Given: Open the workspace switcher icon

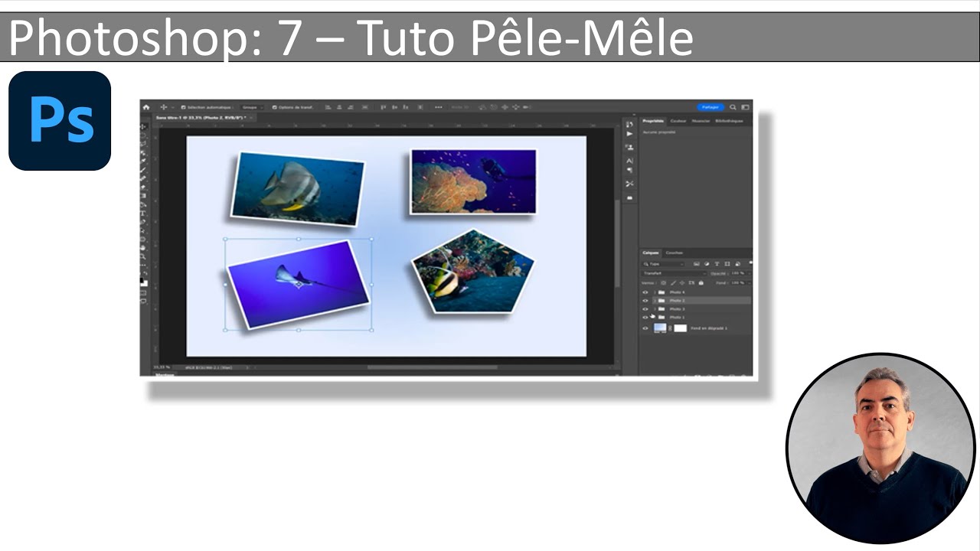Looking at the screenshot, I should (x=745, y=107).
